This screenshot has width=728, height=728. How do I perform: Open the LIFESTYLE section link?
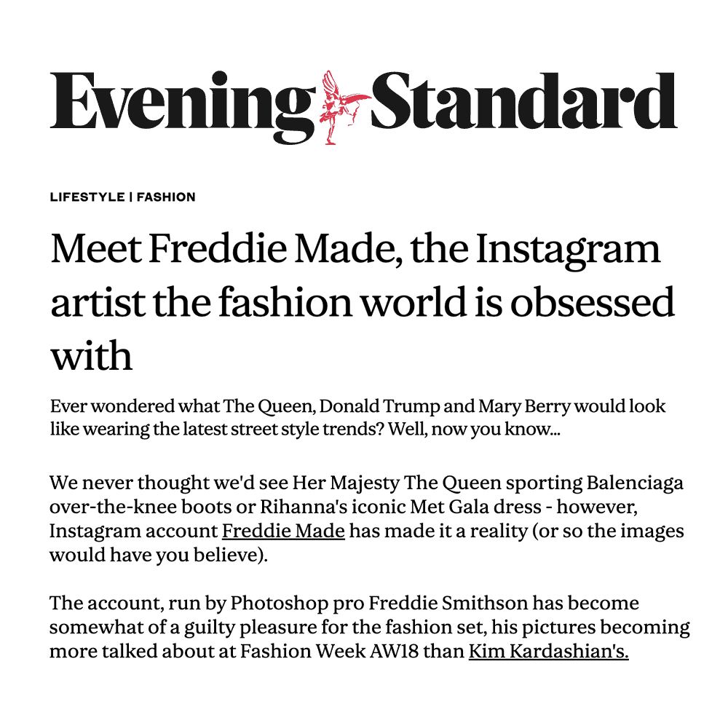87,197
